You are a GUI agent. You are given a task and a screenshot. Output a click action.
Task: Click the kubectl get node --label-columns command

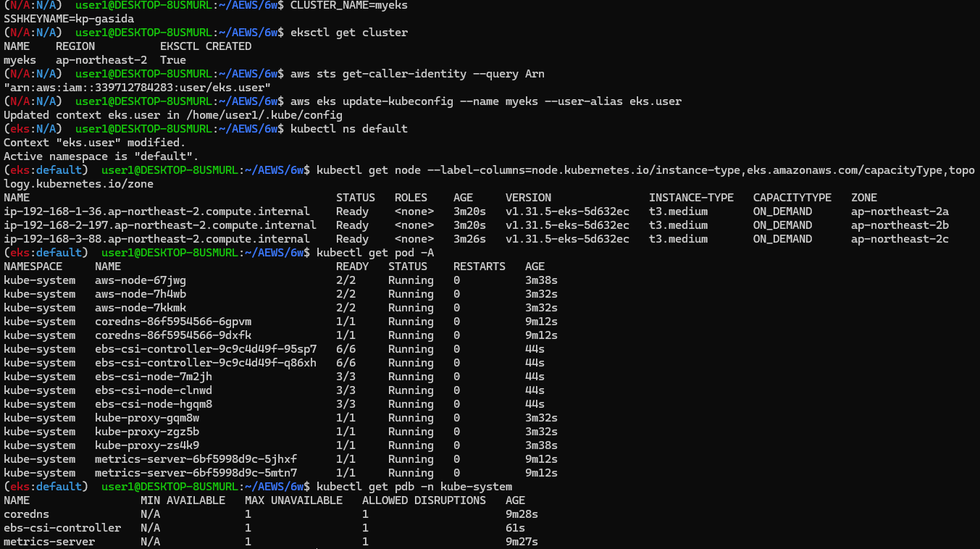coord(490,177)
